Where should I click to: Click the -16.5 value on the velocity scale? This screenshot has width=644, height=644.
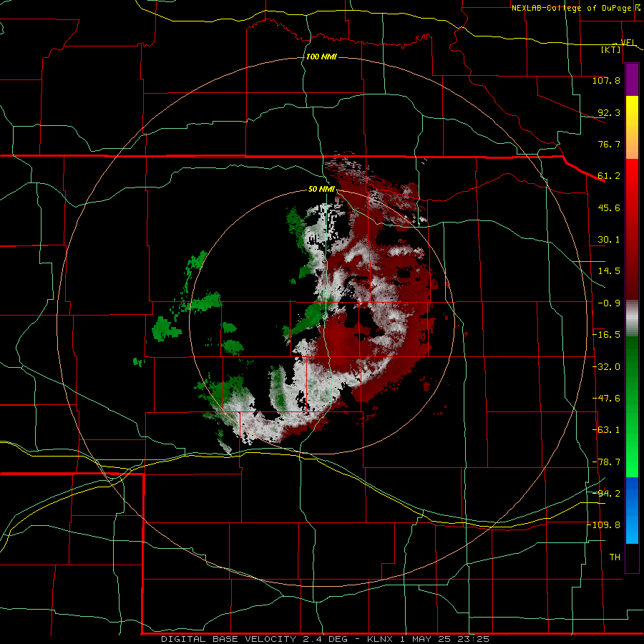tap(606, 335)
